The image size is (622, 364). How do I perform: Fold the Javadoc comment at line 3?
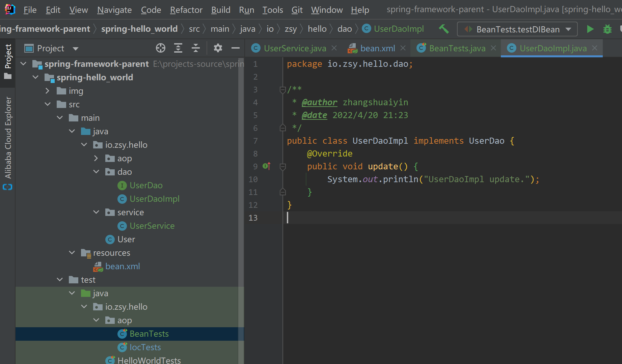(283, 90)
